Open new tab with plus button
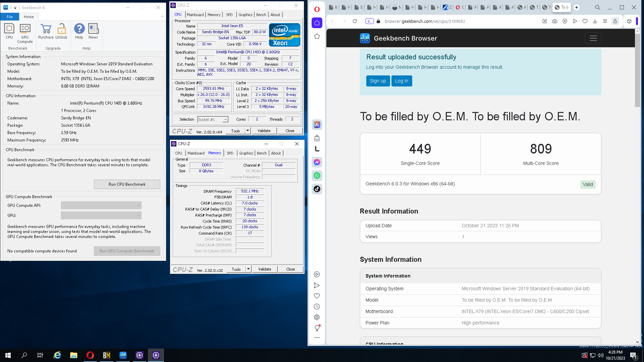644x362 pixels. coord(577,7)
